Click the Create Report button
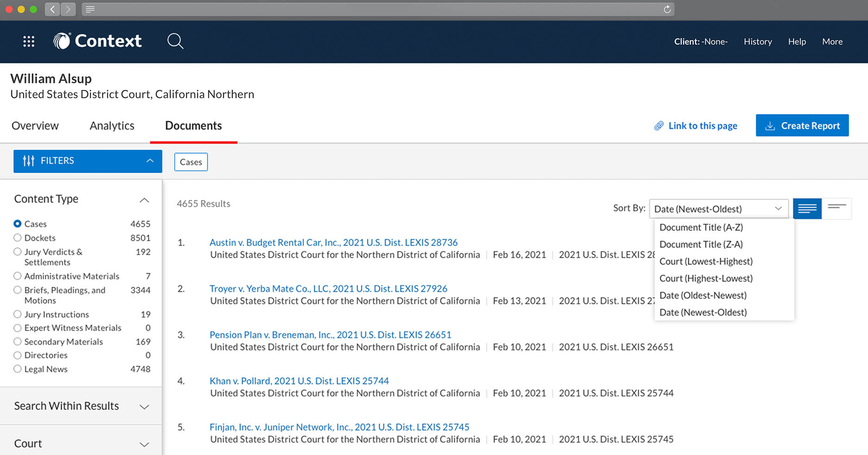The width and height of the screenshot is (868, 455). tap(802, 126)
